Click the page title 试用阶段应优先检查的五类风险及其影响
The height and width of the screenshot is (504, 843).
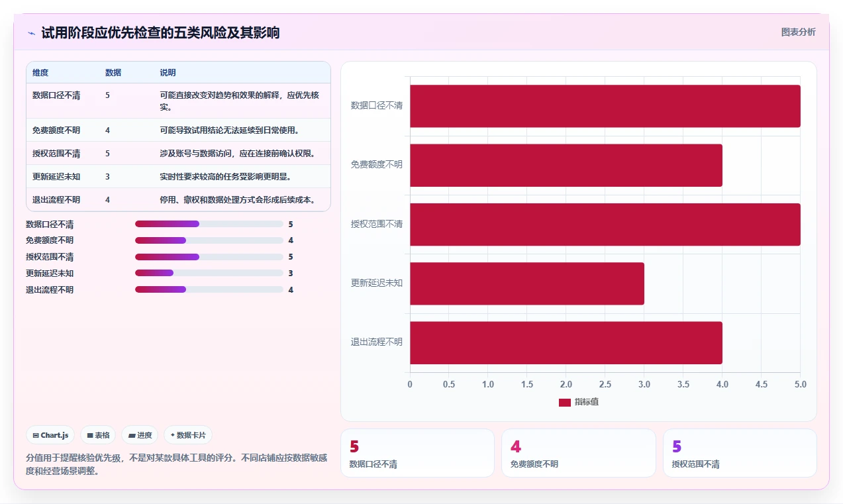pyautogui.click(x=160, y=32)
